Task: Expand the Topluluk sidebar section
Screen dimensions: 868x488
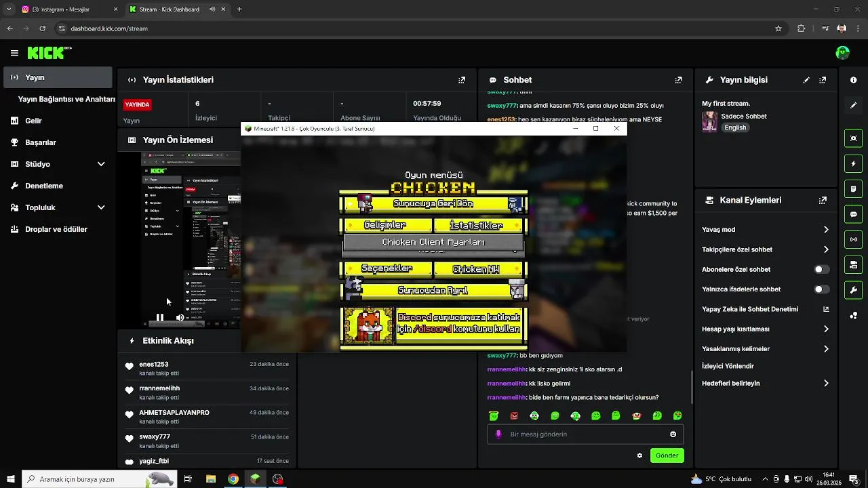Action: 101,207
